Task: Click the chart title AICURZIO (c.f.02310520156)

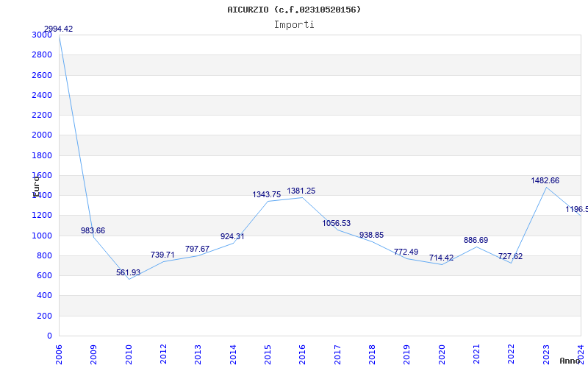Action: click(x=294, y=10)
